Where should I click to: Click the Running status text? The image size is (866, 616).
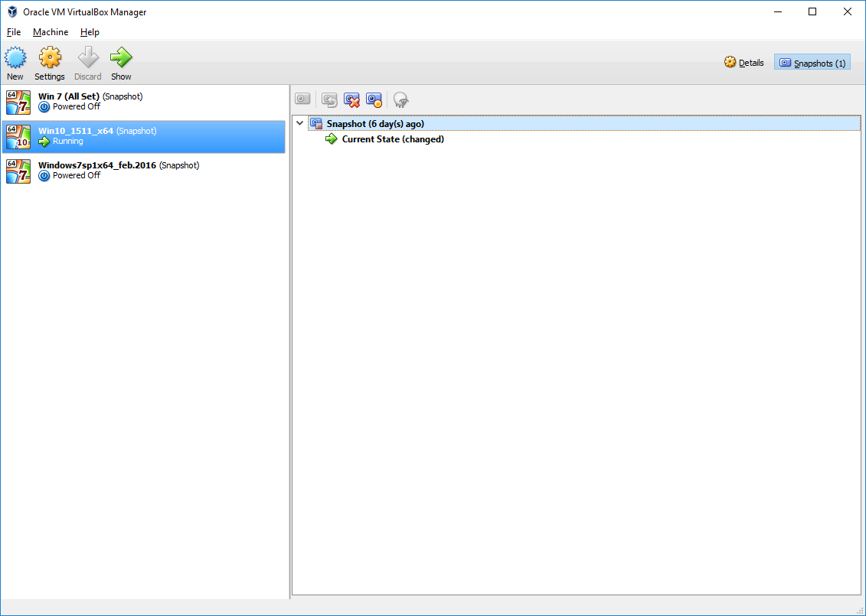[68, 142]
